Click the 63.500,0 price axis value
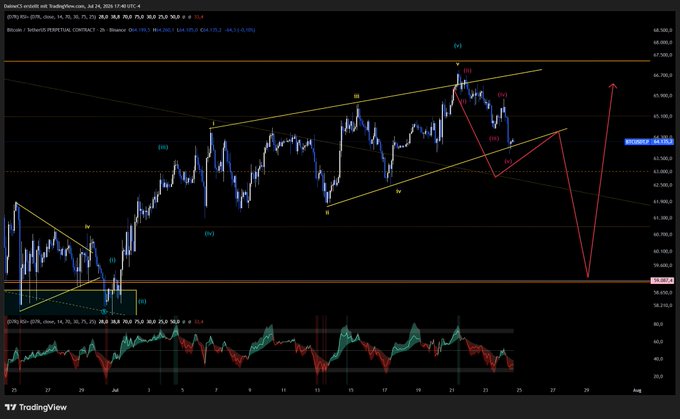Image resolution: width=680 pixels, height=419 pixels. coord(662,159)
